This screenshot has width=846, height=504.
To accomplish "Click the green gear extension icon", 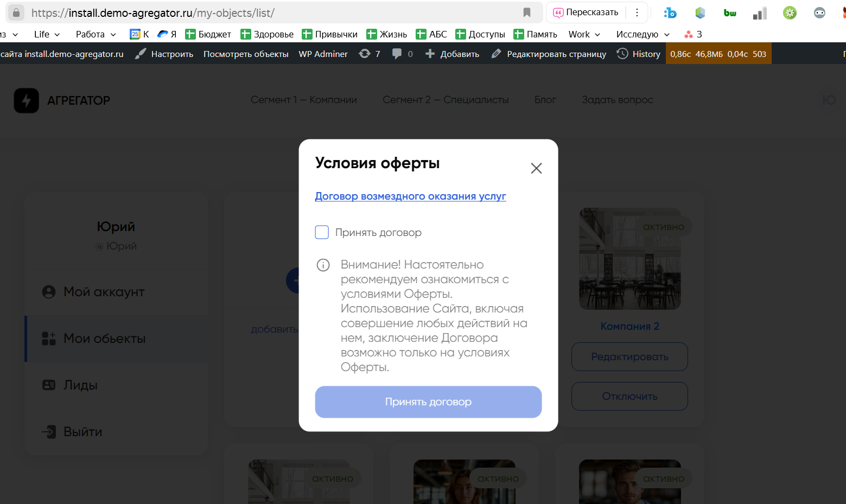I will (x=790, y=13).
